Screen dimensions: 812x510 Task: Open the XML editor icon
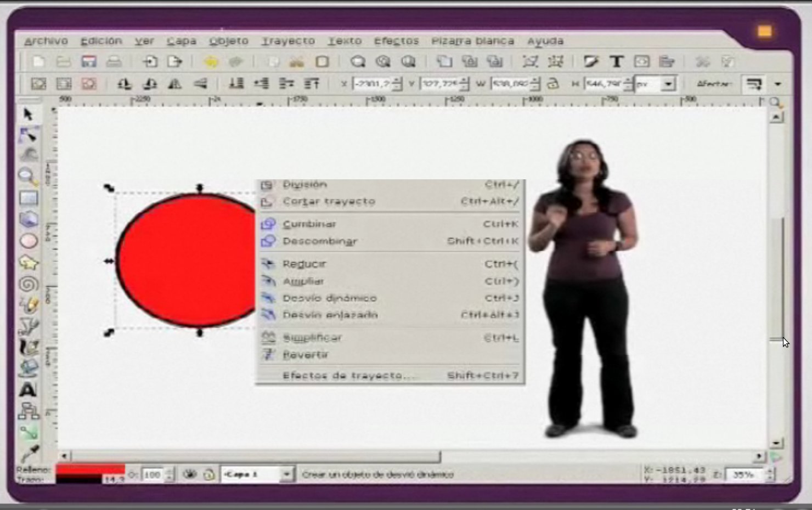pos(641,61)
